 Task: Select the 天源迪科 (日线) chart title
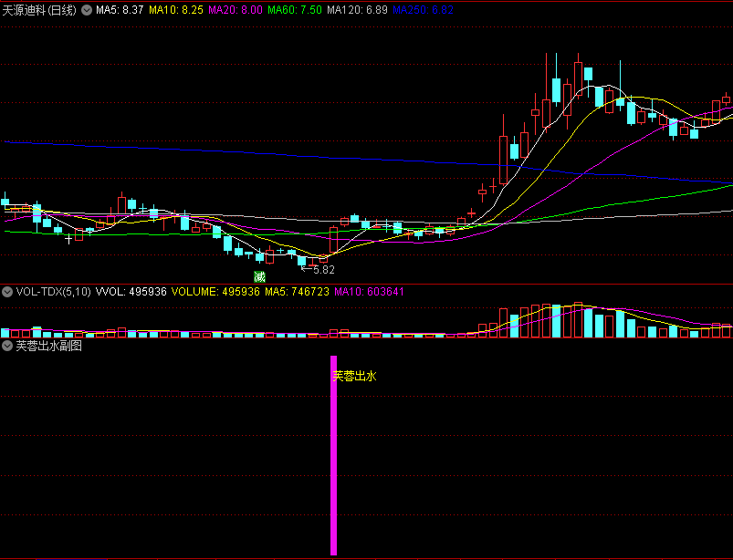point(39,10)
